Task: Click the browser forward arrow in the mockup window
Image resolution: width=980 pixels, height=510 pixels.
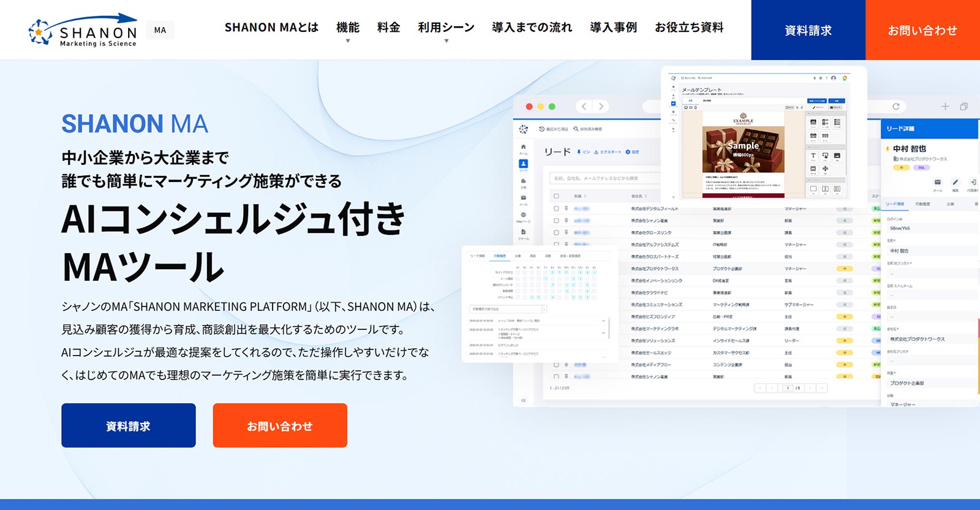Action: (x=601, y=107)
